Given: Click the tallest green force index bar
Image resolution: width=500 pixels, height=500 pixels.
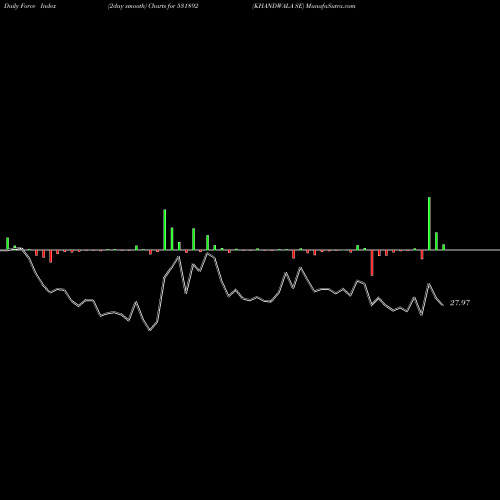Looking at the screenshot, I should point(429,223).
